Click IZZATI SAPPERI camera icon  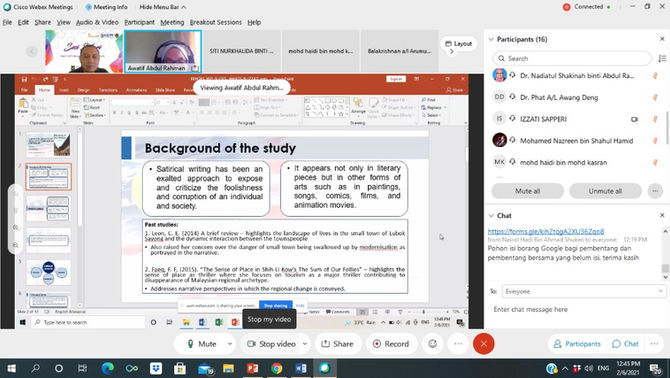point(635,119)
